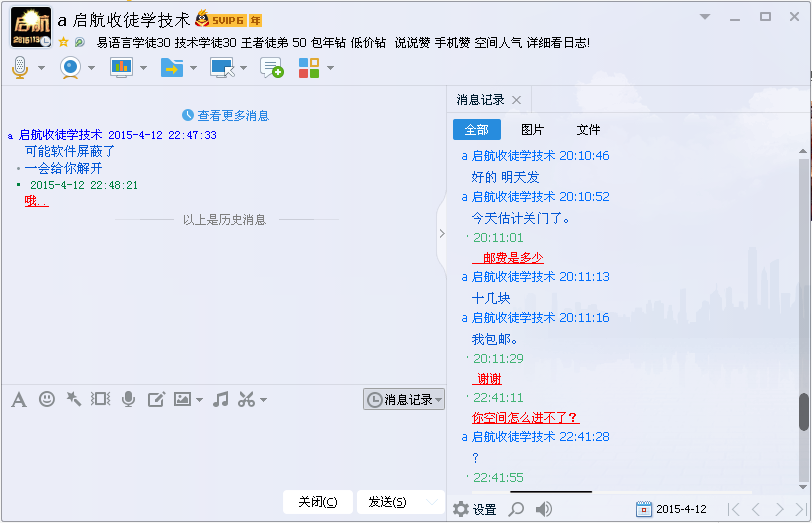The width and height of the screenshot is (812, 523).
Task: Go to the next page of records
Action: 779,509
